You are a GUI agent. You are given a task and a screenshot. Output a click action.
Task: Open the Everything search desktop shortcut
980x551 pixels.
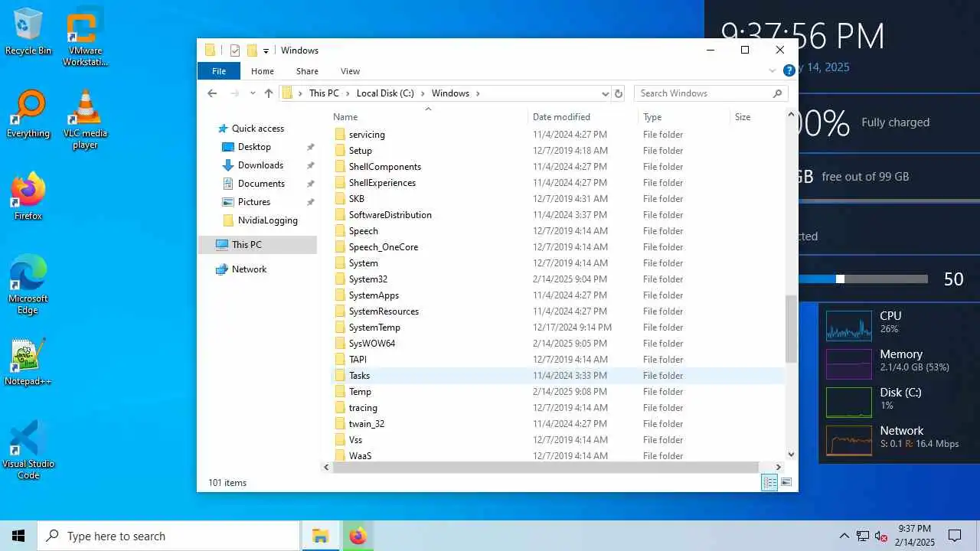click(28, 115)
